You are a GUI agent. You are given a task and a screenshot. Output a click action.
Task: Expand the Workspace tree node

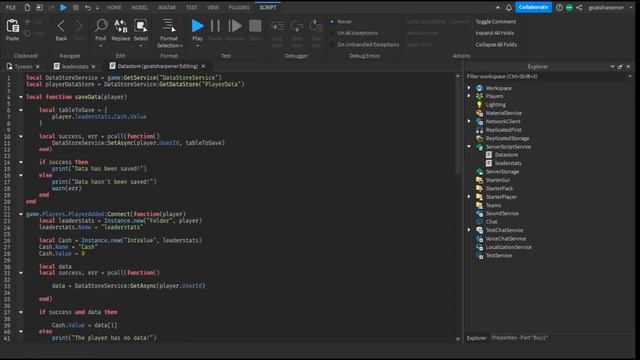click(x=469, y=88)
